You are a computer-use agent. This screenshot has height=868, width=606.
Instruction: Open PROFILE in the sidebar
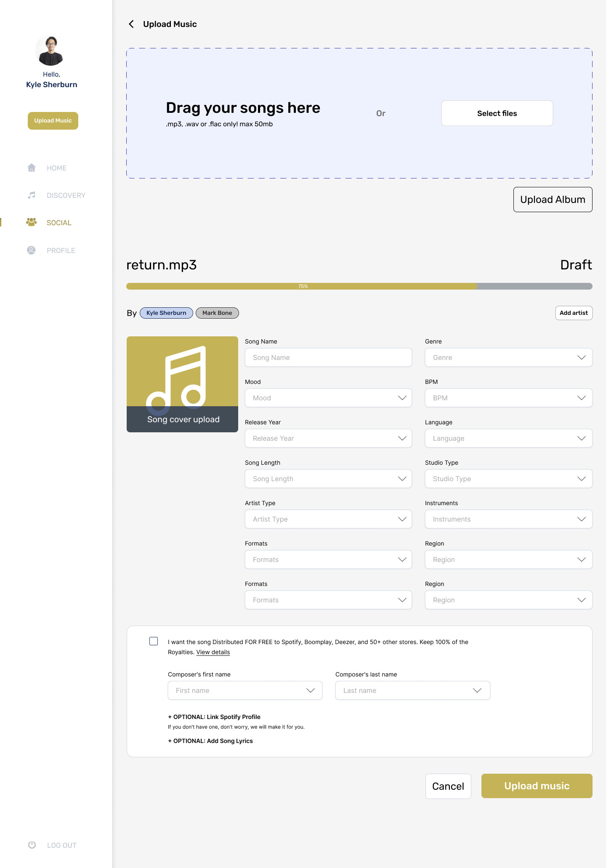tap(61, 250)
